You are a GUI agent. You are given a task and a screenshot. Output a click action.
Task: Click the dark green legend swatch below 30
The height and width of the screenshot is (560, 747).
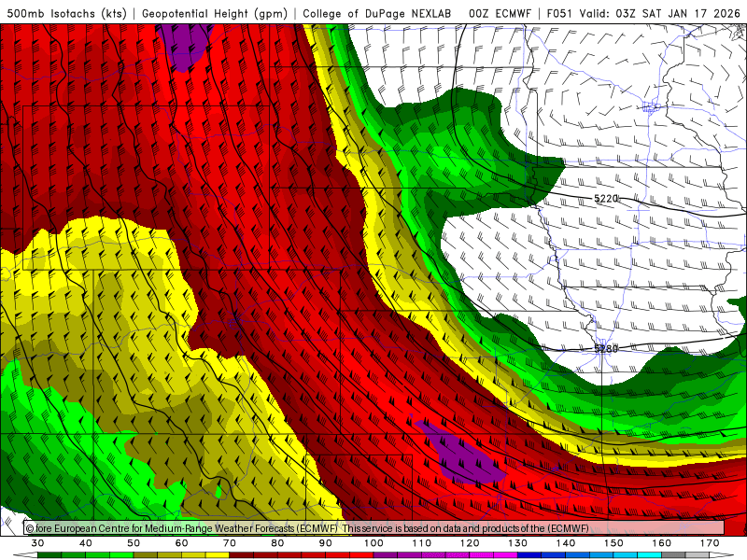[x=49, y=555]
